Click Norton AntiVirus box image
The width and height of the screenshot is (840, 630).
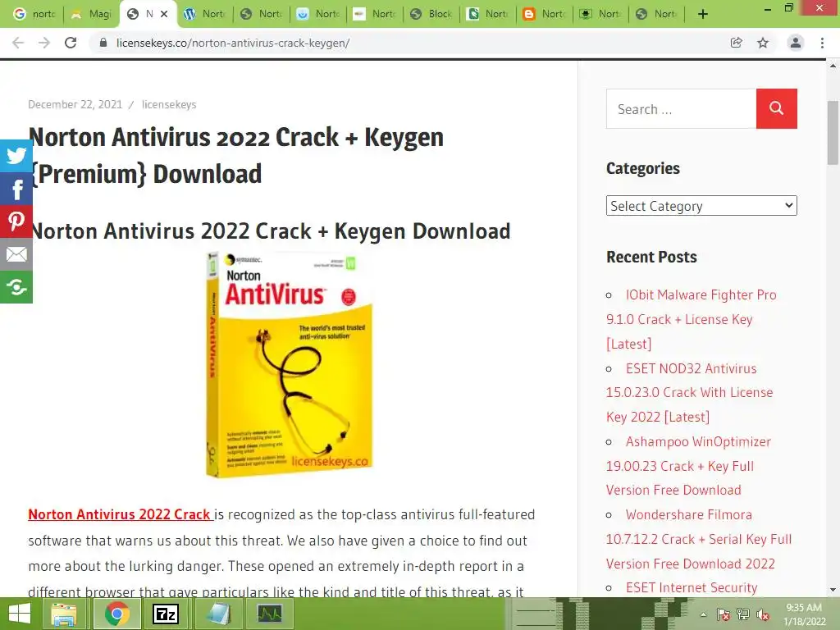point(290,364)
